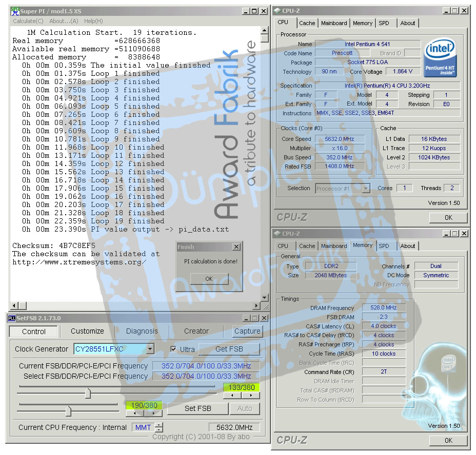Maximize the Super PI window
The height and width of the screenshot is (455, 476).
(254, 11)
